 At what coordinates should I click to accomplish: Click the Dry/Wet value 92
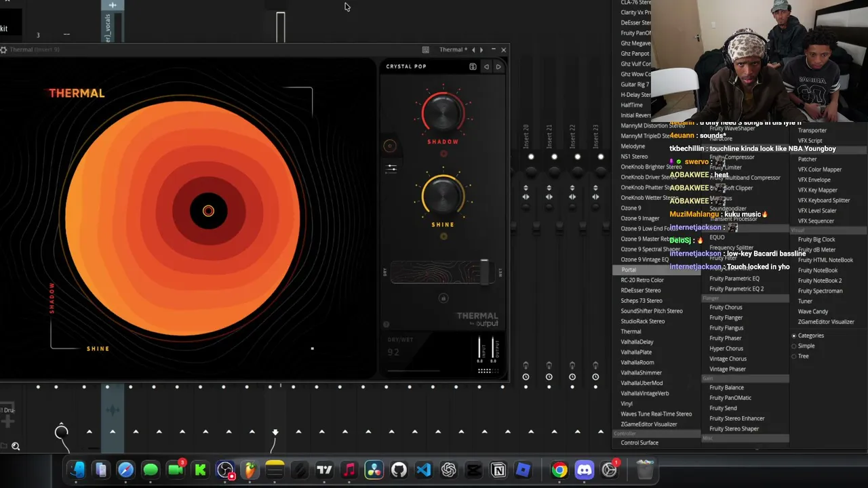click(x=393, y=352)
